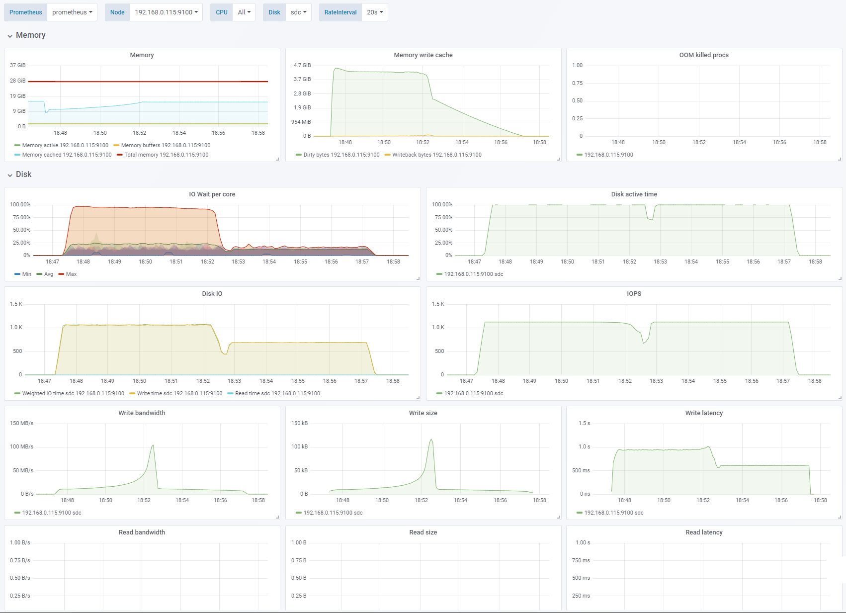Toggle Disk active time sdc legend series
The width and height of the screenshot is (846, 616).
[x=474, y=274]
